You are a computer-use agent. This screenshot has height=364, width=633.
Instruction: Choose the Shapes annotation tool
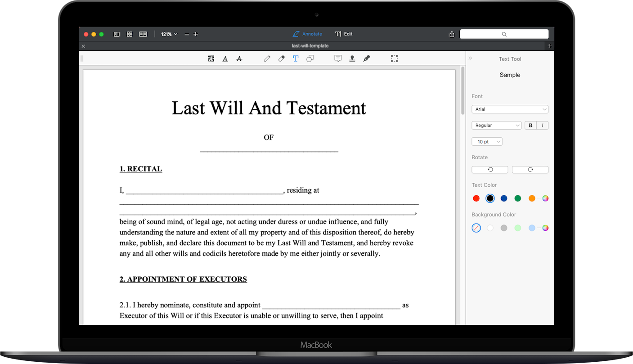click(x=310, y=58)
